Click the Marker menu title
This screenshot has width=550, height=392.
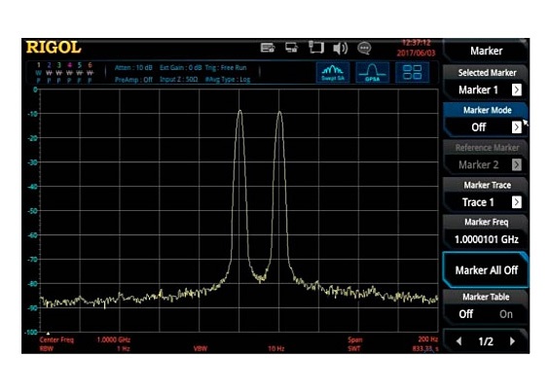[486, 51]
